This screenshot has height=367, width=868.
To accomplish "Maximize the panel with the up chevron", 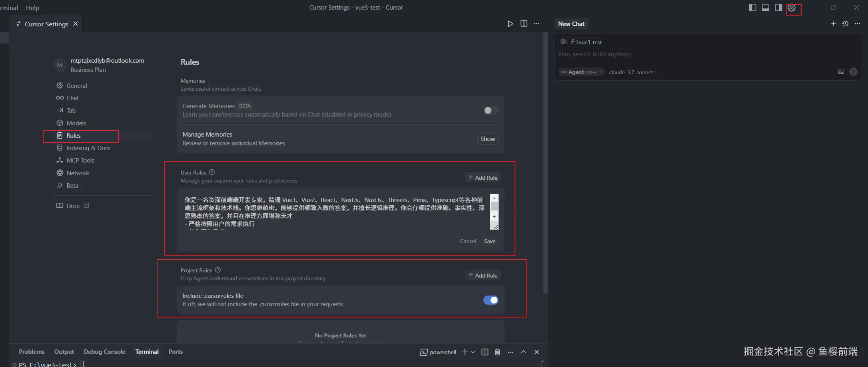I will (x=523, y=352).
